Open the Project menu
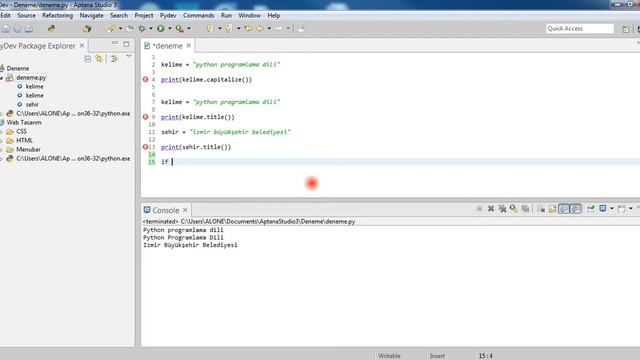The height and width of the screenshot is (360, 640). tap(144, 16)
